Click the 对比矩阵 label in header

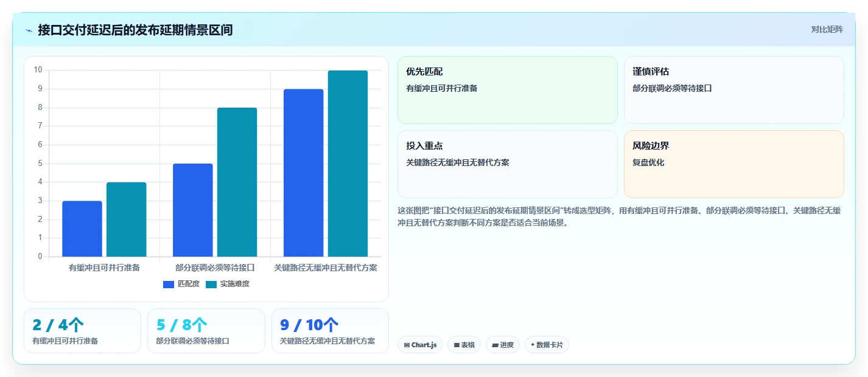coord(827,30)
